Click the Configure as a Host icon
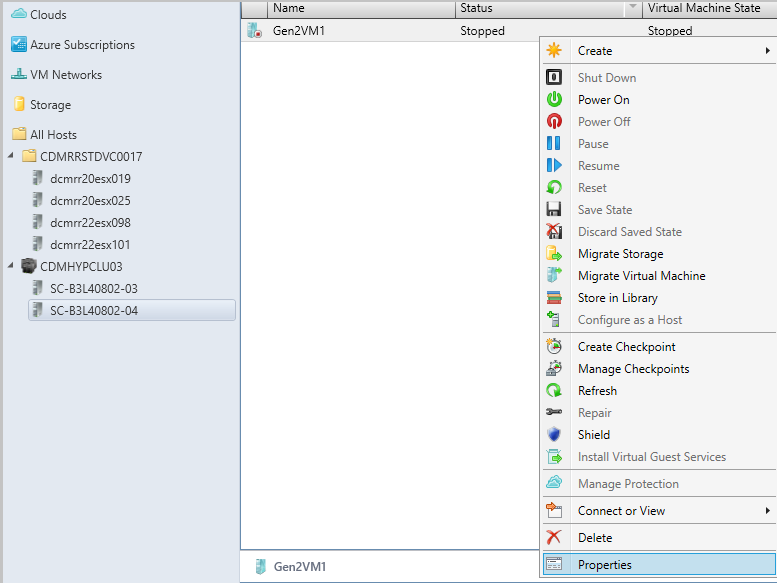The image size is (777, 583). [x=554, y=319]
